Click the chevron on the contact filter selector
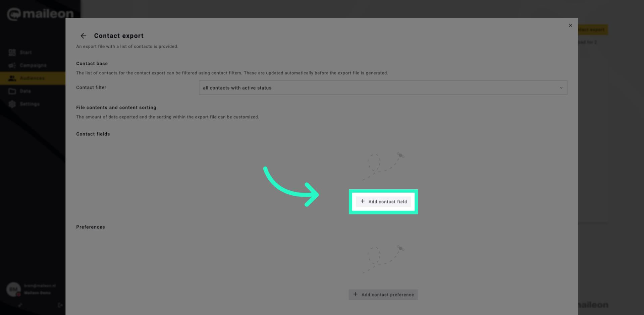The height and width of the screenshot is (315, 644). click(561, 88)
